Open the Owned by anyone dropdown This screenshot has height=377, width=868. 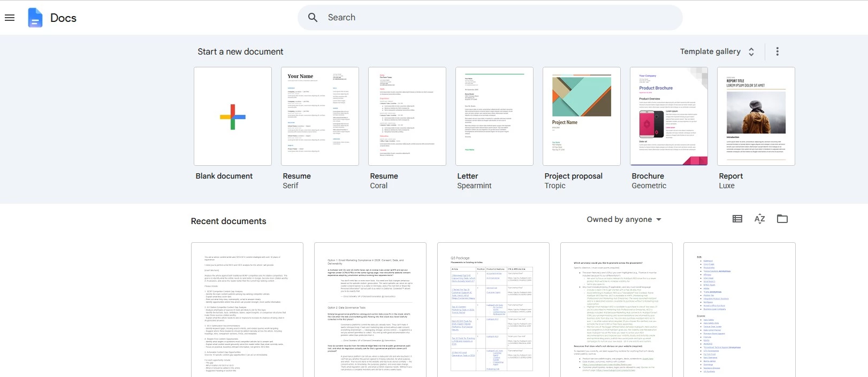click(624, 219)
